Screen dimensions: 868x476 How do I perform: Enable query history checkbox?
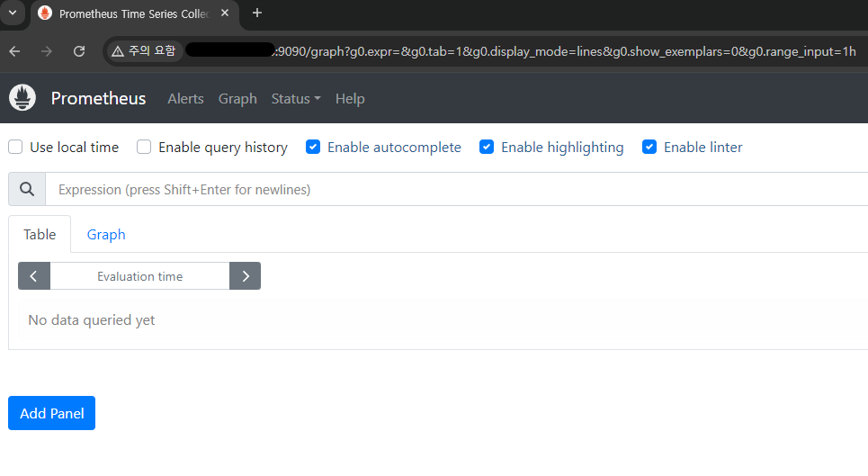pyautogui.click(x=144, y=147)
